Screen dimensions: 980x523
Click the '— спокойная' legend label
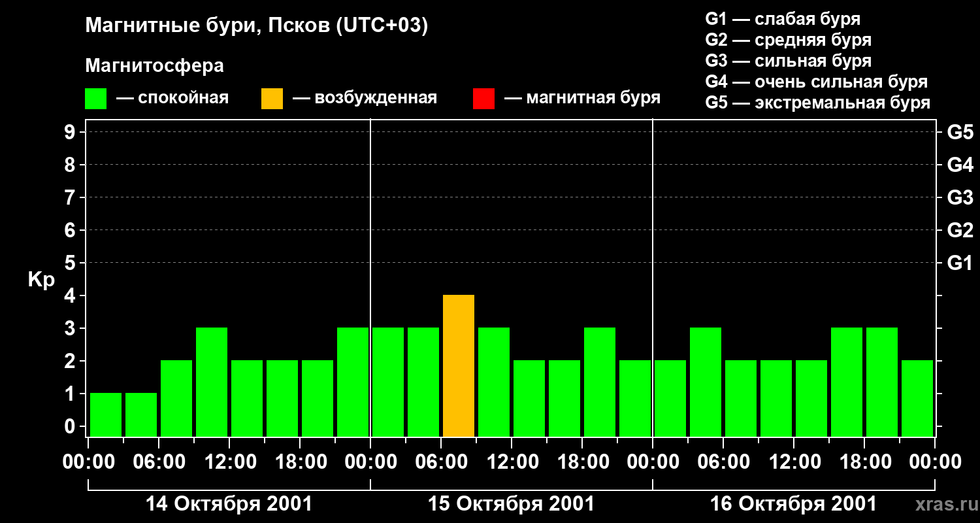pos(172,99)
